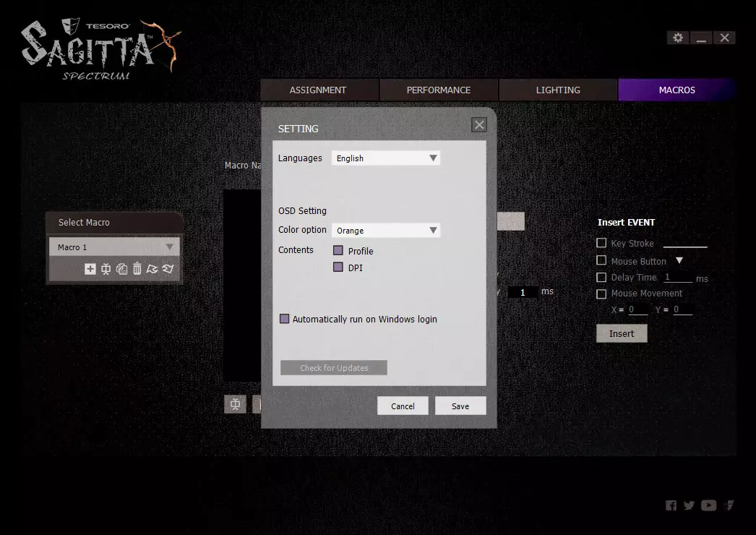Viewport: 756px width, 535px height.
Task: Click the rename macro icon beside the plus
Action: tap(106, 269)
